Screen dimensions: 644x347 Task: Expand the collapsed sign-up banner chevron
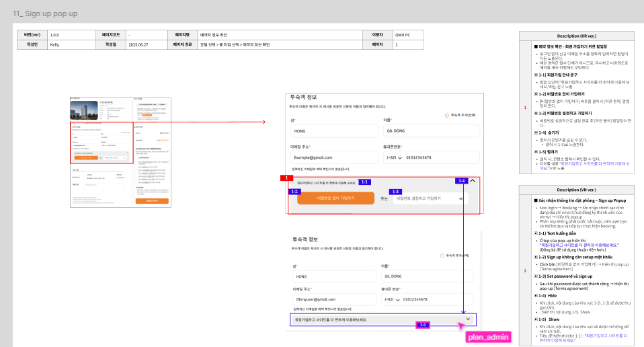467,319
